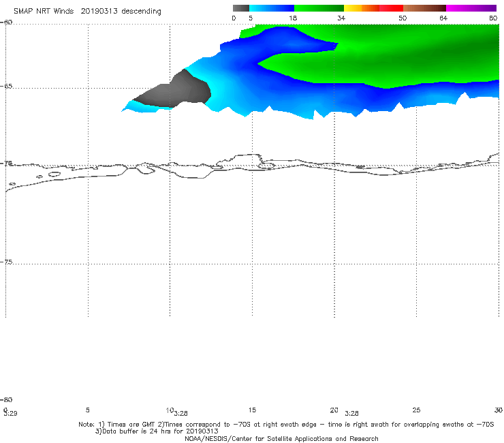Click the -60 latitude axis label
The height and width of the screenshot is (443, 504).
[x=6, y=22]
